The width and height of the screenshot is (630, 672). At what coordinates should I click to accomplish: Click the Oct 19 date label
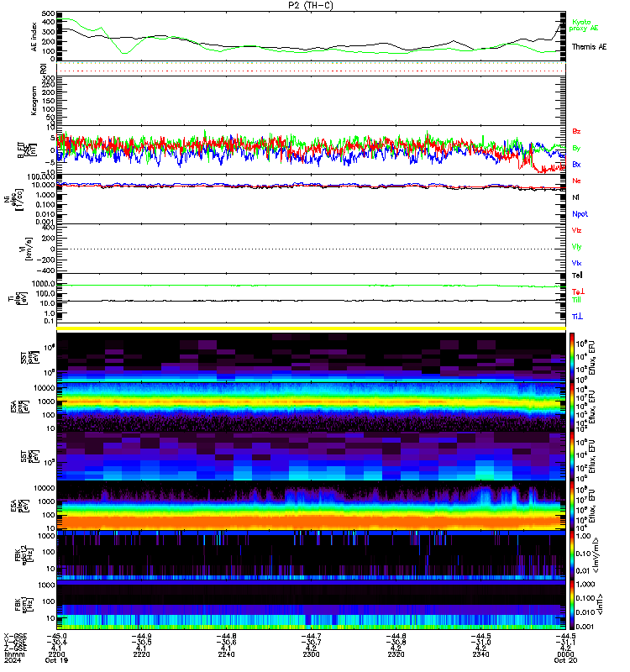coord(56,660)
